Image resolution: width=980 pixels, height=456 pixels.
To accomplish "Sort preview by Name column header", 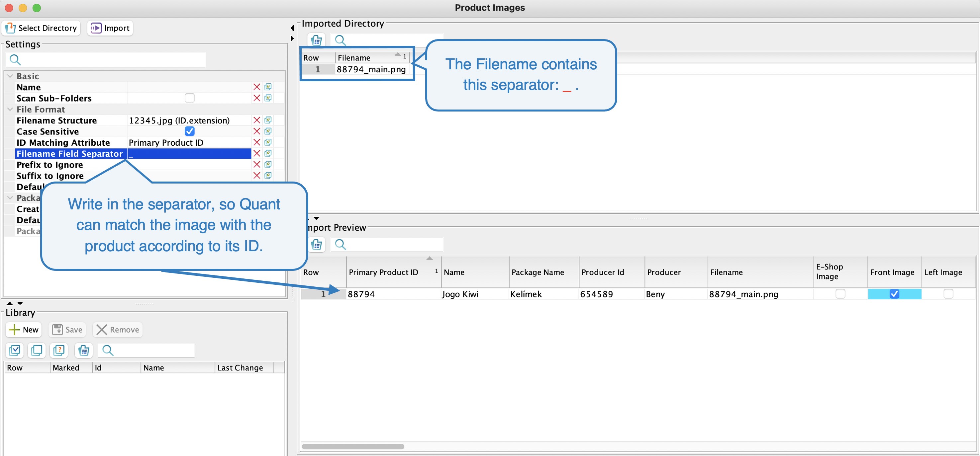I will point(475,272).
